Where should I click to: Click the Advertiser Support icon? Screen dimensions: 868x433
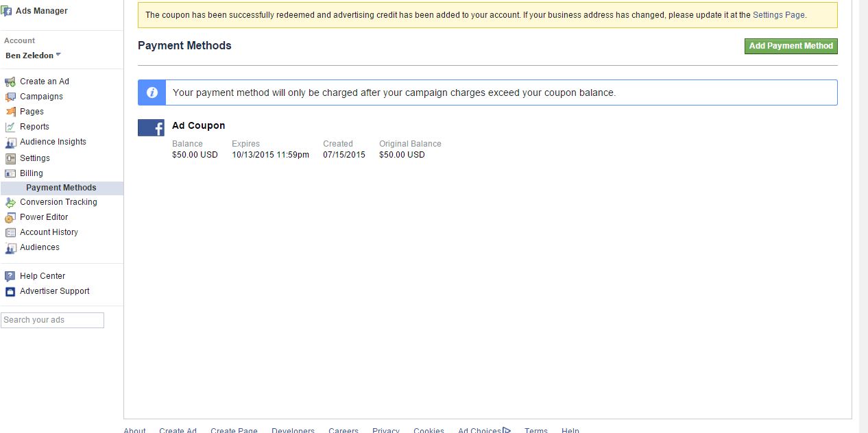[x=10, y=291]
